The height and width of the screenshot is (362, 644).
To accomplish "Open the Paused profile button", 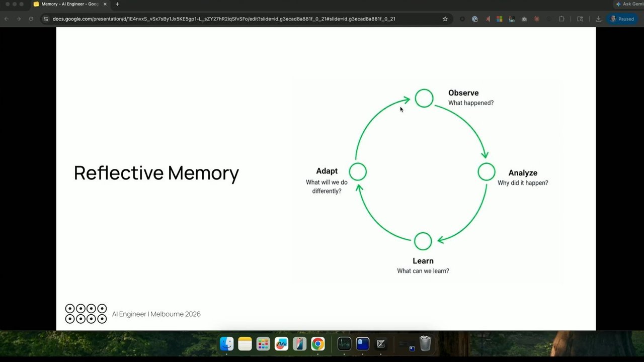I will pos(622,19).
